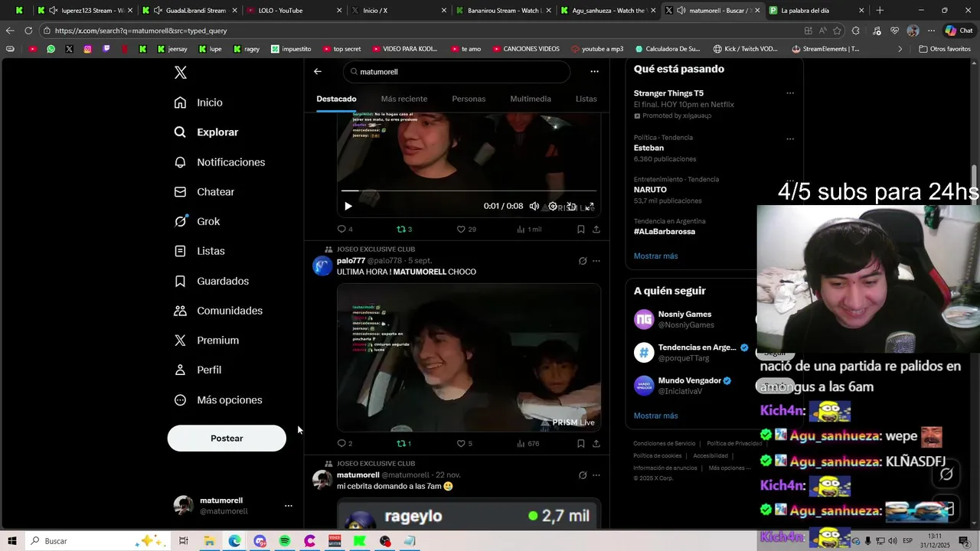Screen dimensions: 980x551
Task: Open Comunidades in the sidebar
Action: (217, 311)
